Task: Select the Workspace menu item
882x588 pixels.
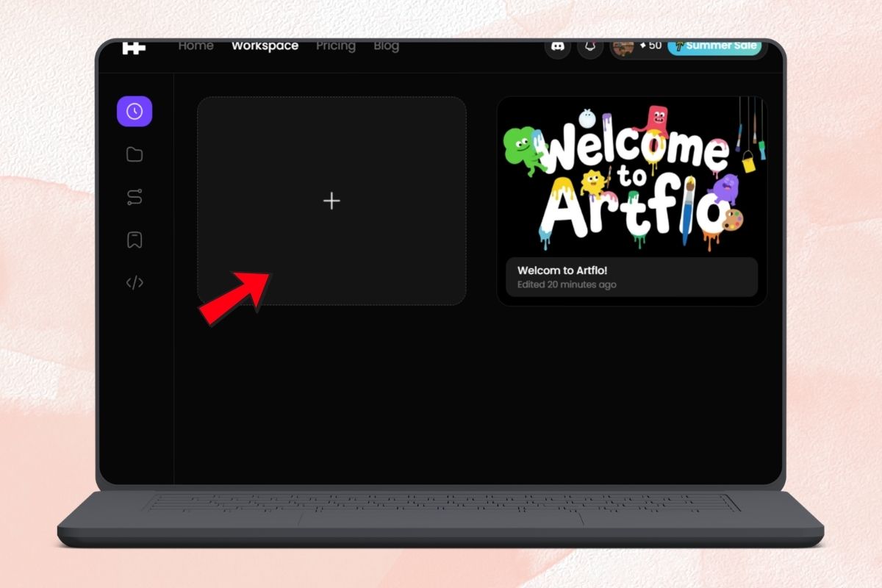Action: 265,46
